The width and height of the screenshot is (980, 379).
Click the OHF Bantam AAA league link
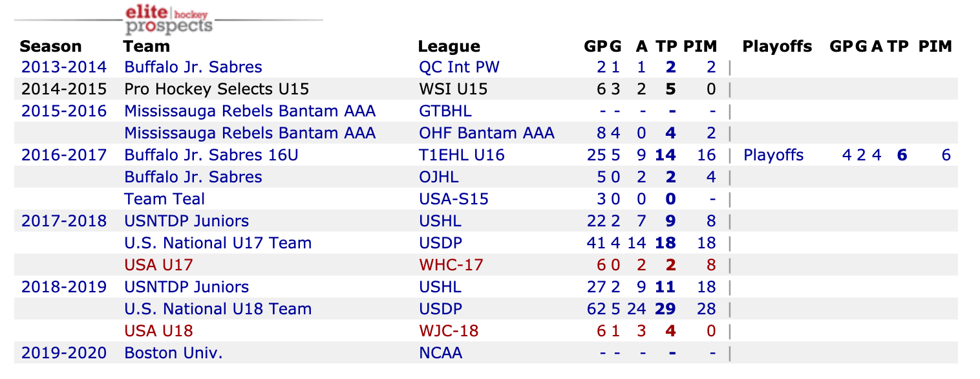486,133
